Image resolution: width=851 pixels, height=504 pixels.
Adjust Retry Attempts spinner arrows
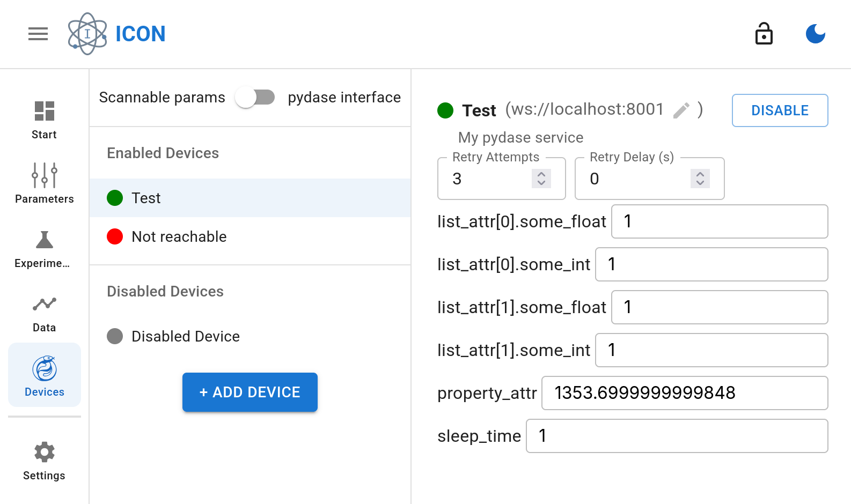click(x=541, y=179)
